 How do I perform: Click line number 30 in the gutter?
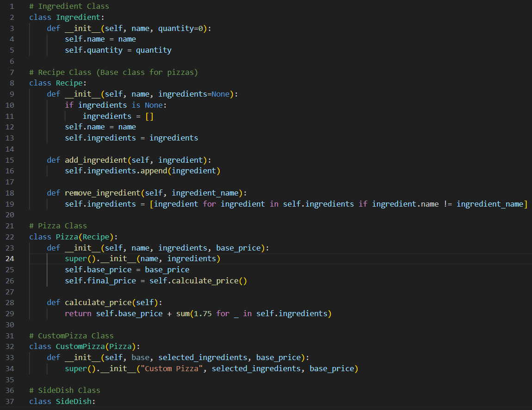point(10,324)
